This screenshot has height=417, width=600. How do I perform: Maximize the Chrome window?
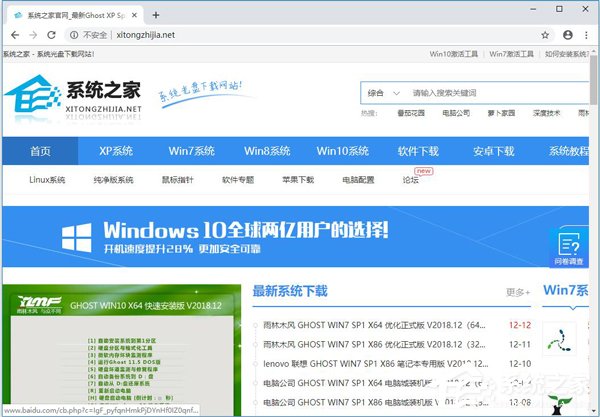pos(559,9)
